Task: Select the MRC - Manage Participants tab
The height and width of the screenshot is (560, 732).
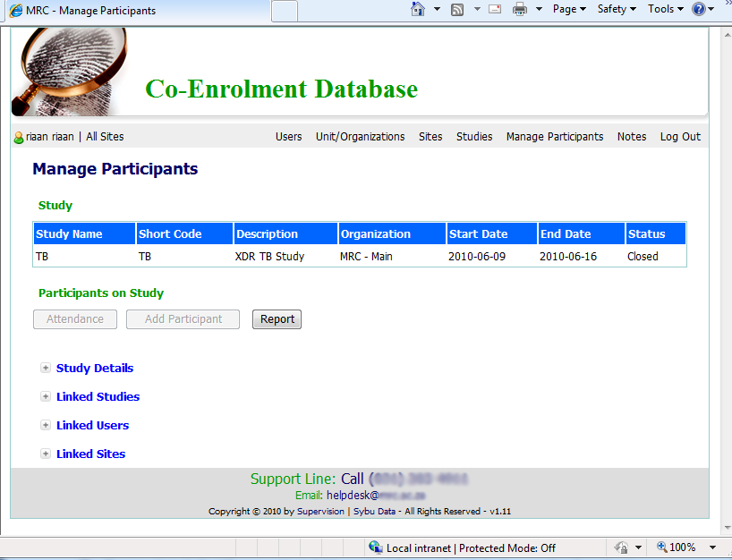Action: tap(138, 11)
